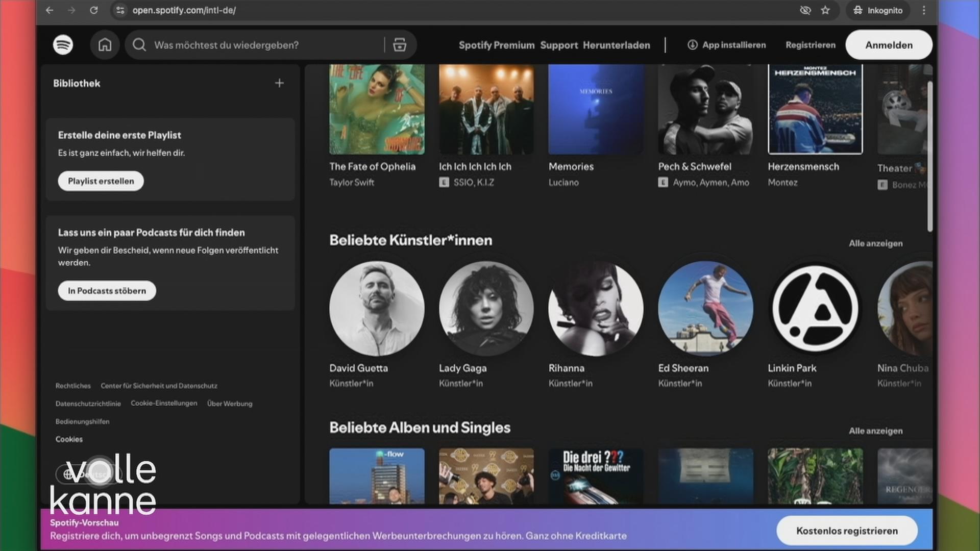Click the search magnifier icon

139,45
